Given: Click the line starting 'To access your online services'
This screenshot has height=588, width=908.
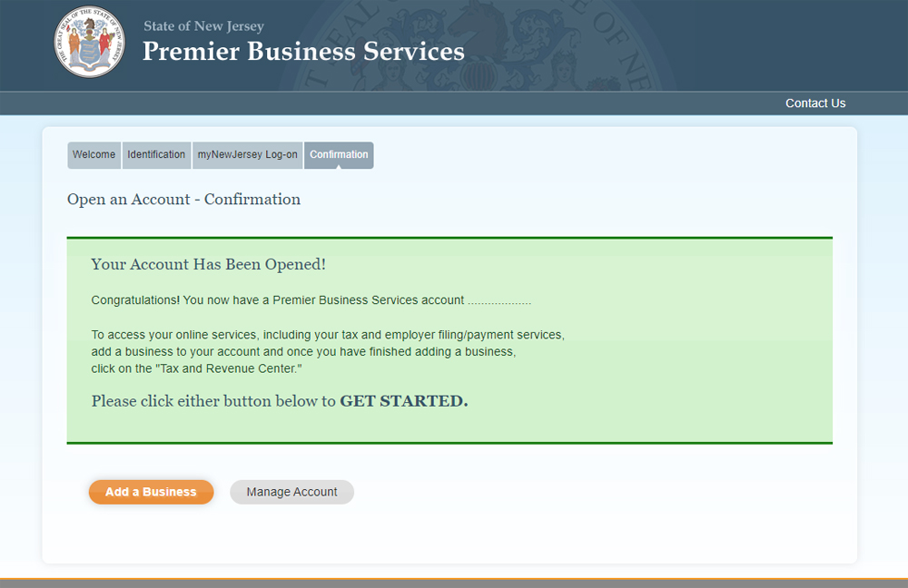Looking at the screenshot, I should click(x=328, y=335).
